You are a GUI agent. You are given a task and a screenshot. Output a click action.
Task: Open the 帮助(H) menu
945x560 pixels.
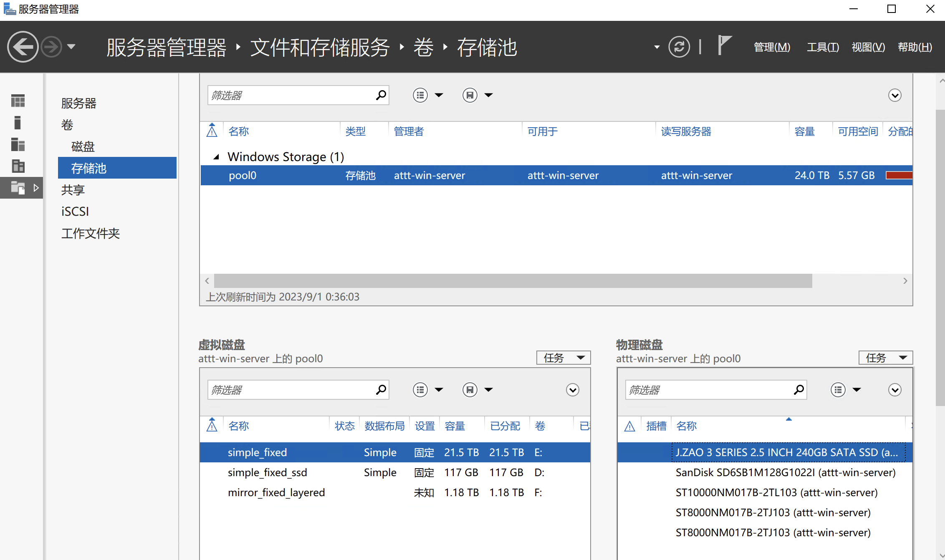(x=915, y=47)
